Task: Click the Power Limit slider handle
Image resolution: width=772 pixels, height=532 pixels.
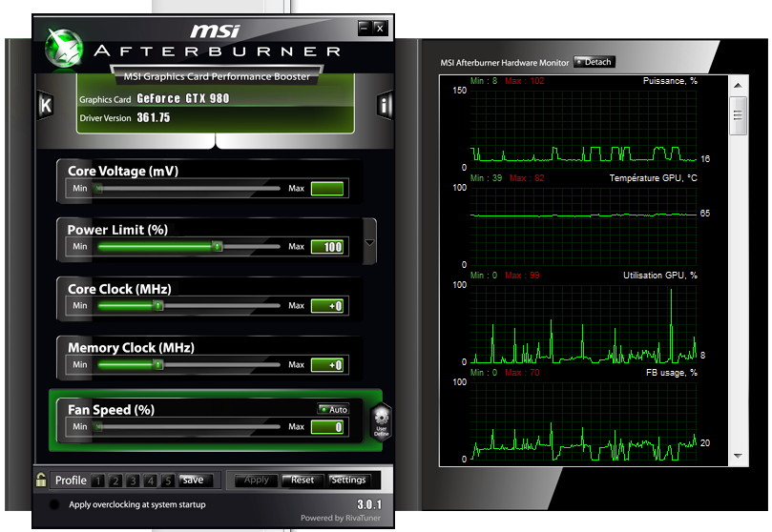Action: (218, 246)
